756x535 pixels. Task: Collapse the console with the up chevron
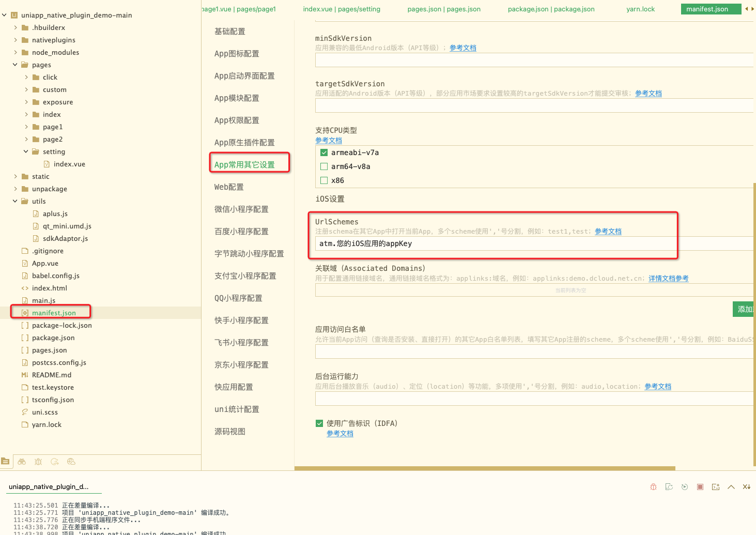click(731, 487)
